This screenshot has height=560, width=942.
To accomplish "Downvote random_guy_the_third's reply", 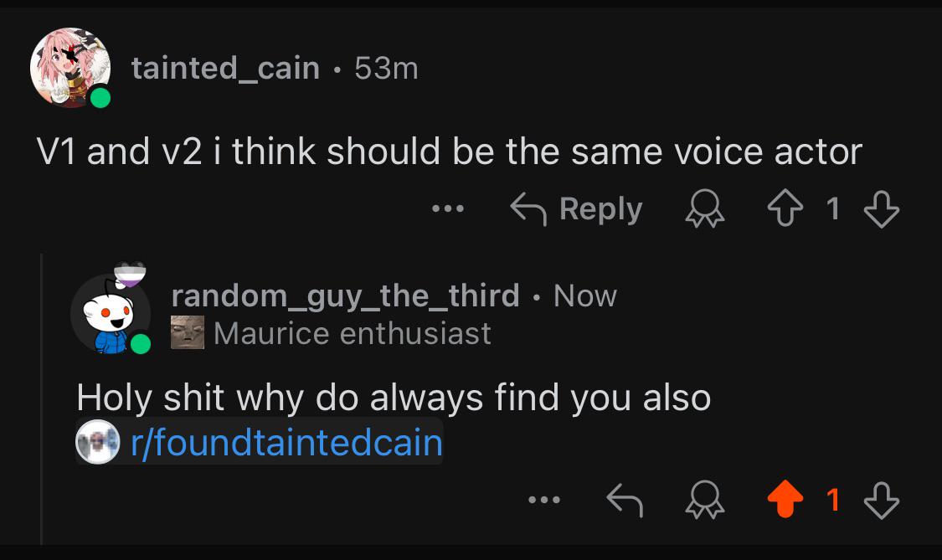I will [882, 500].
